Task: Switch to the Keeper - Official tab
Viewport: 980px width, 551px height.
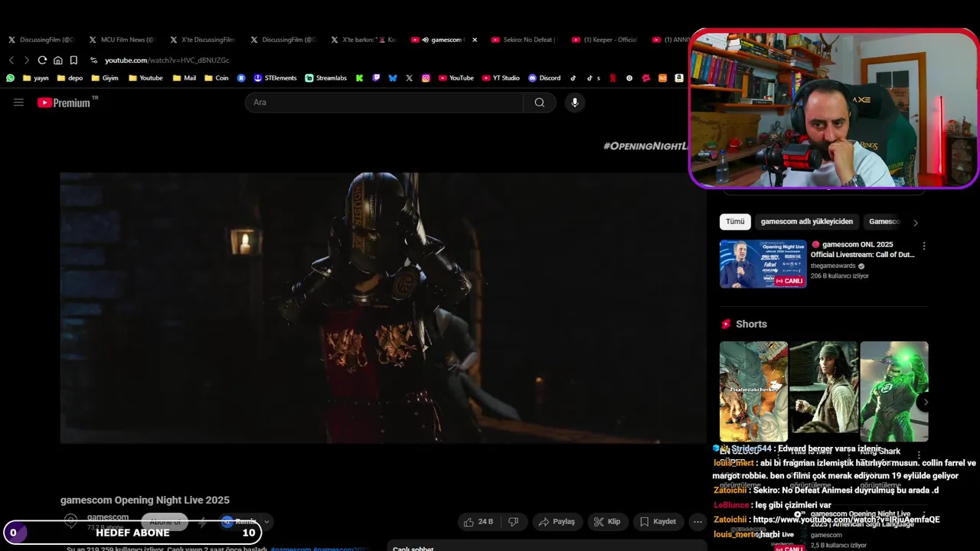Action: tap(605, 40)
